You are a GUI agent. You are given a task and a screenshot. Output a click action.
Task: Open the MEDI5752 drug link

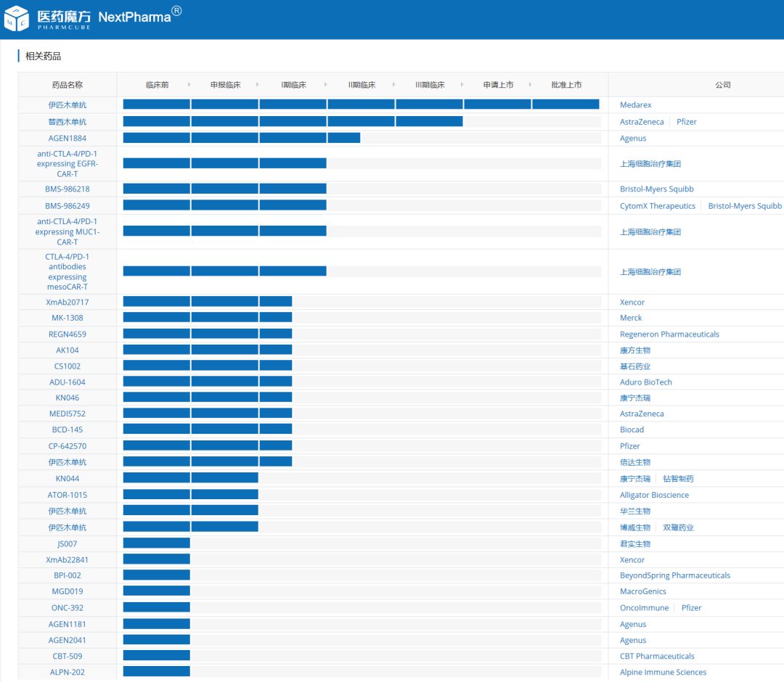(67, 414)
